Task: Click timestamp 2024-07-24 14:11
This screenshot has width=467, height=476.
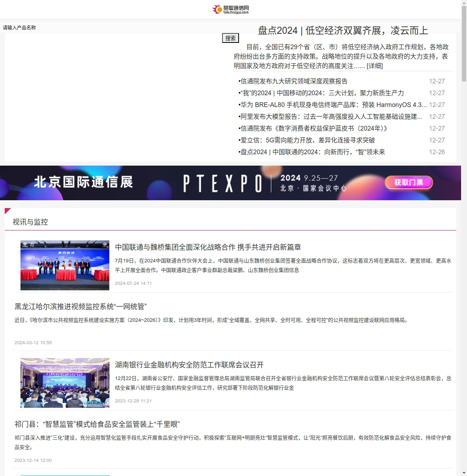Action: (133, 283)
